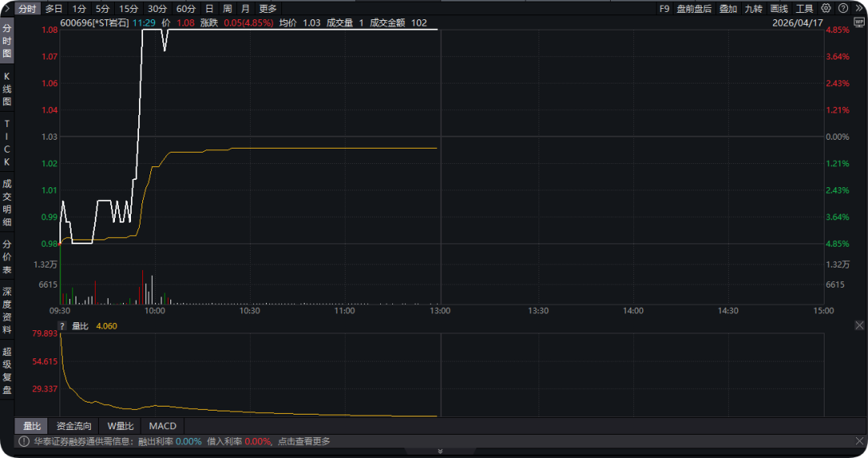Open the help question mark icon
Viewport: 868px width, 458px height.
pos(843,8)
